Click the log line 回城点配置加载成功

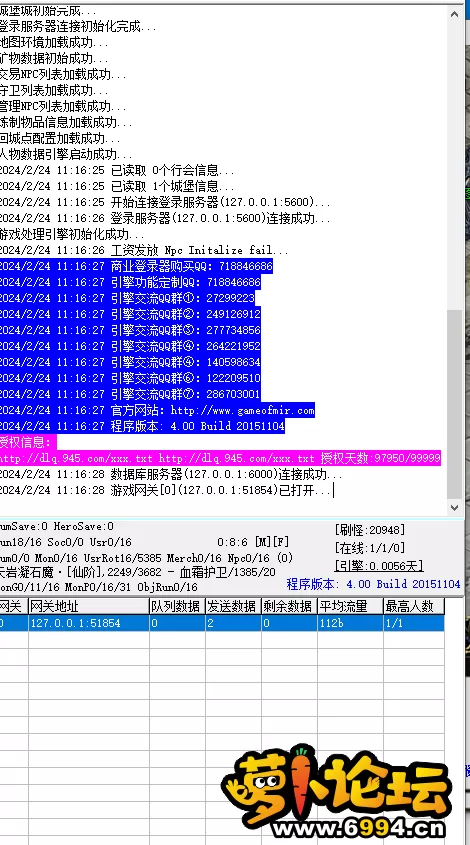click(x=60, y=138)
